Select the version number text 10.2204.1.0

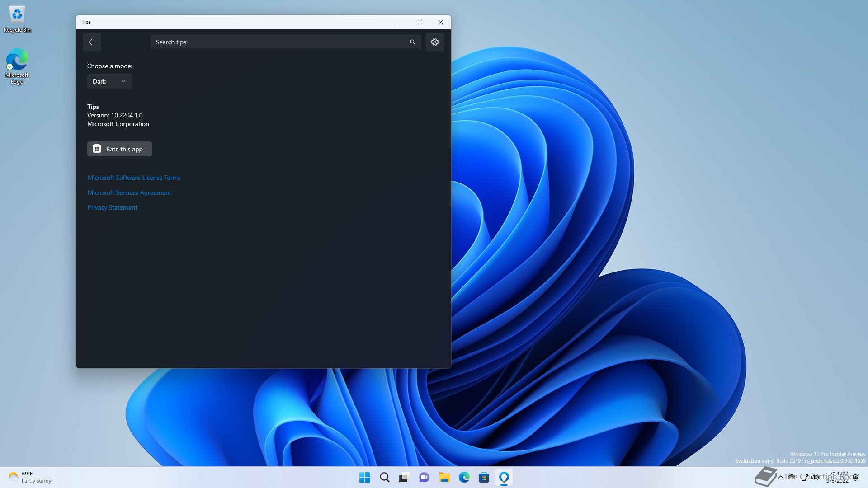(127, 115)
